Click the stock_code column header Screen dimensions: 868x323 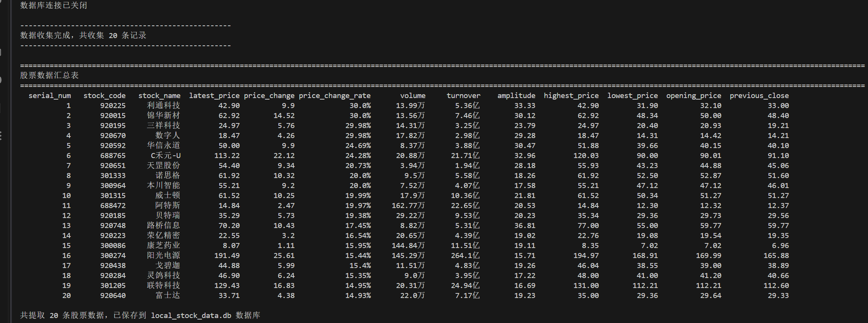coord(104,96)
